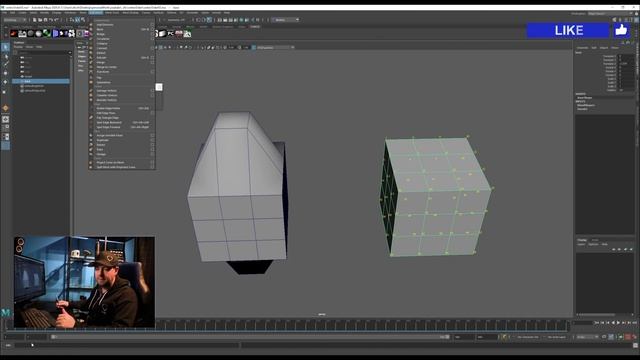Viewport: 640px width, 360px height.
Task: Open the Channel Box Channels menu
Action: (x=582, y=48)
